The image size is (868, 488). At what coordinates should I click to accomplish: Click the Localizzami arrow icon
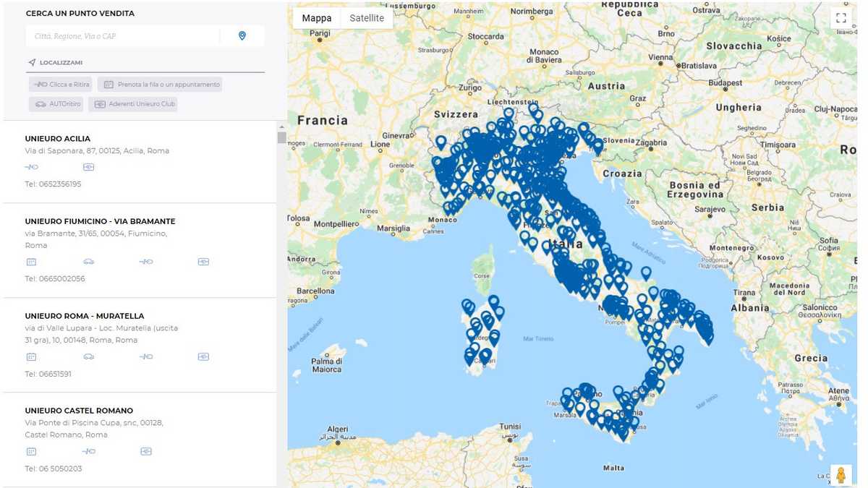[x=32, y=63]
